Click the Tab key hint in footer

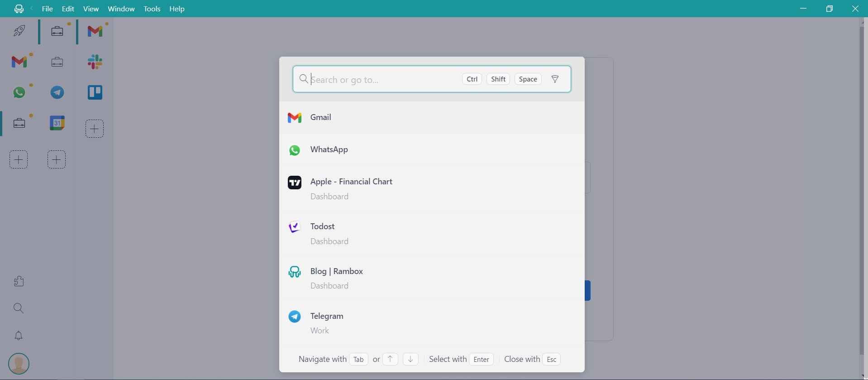pyautogui.click(x=358, y=359)
